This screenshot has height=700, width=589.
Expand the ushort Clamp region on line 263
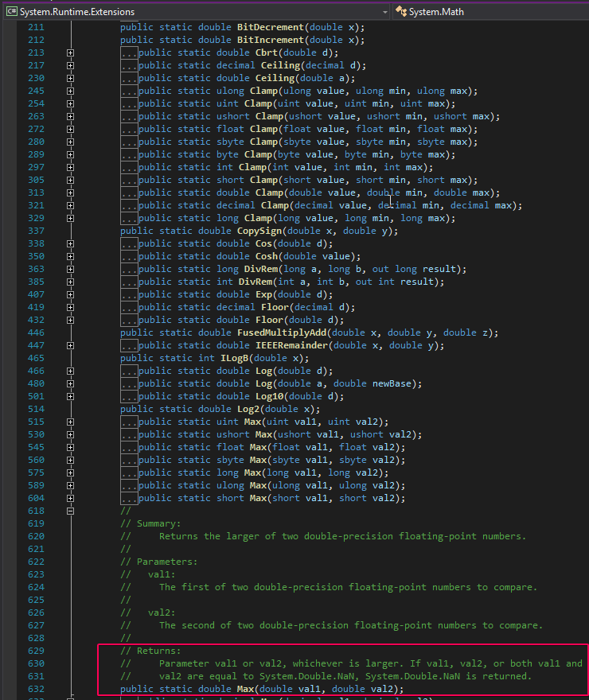[70, 116]
